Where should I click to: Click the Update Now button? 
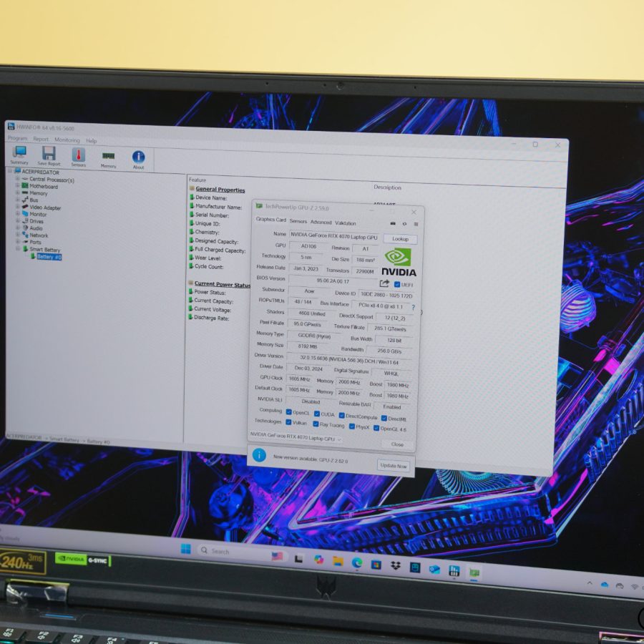pos(393,466)
